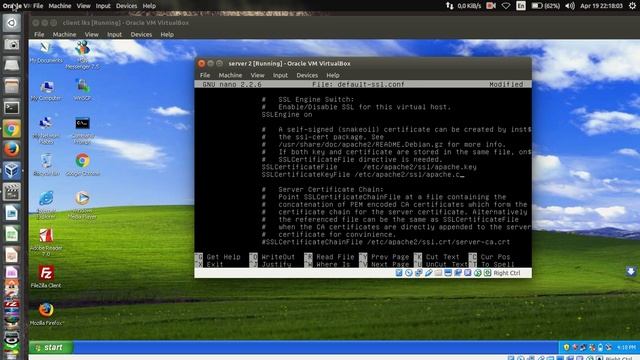Click the Windows XP start button
640x360 pixels.
pyautogui.click(x=51, y=347)
